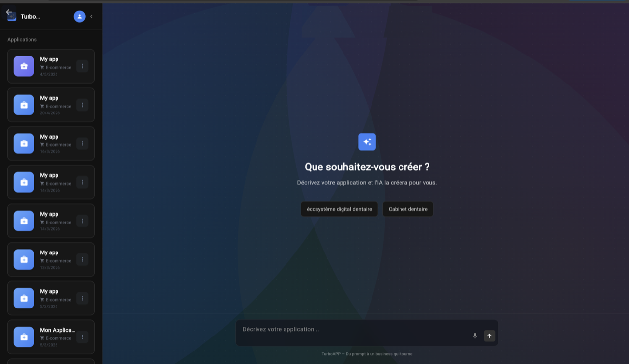
Task: Open options menu for app dated 16/3/2026
Action: click(82, 143)
